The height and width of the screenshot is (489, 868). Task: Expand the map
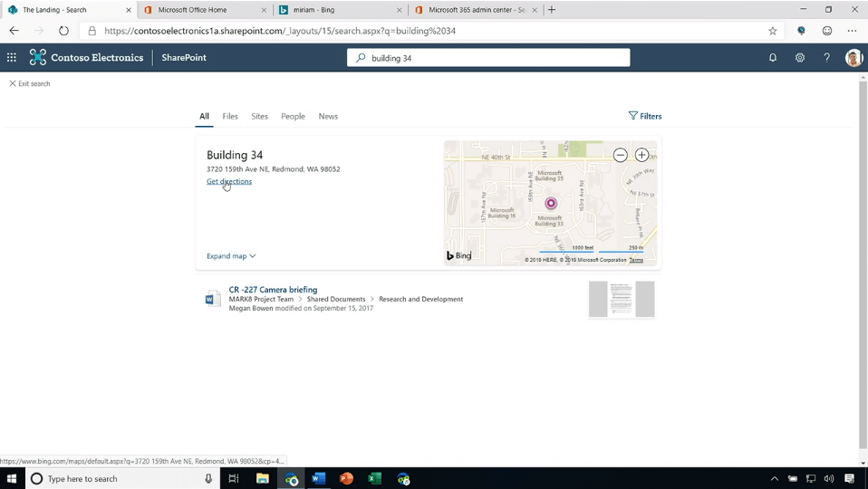click(x=231, y=256)
